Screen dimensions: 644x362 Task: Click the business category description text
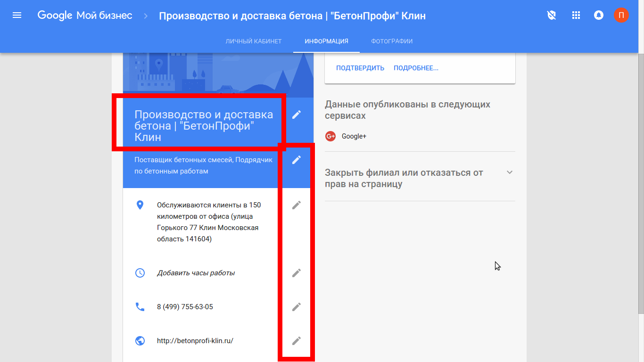(204, 165)
